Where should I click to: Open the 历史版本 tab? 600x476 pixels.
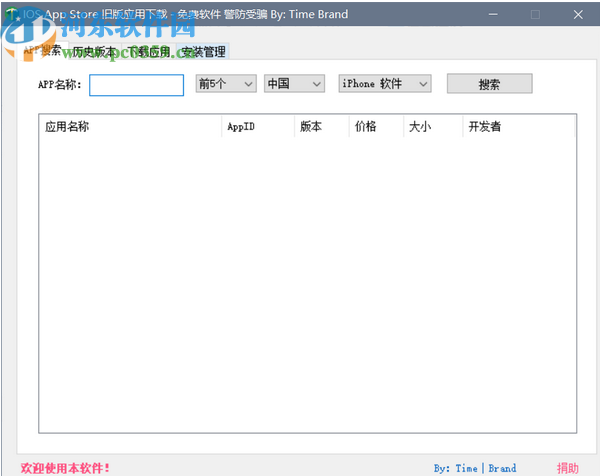94,52
